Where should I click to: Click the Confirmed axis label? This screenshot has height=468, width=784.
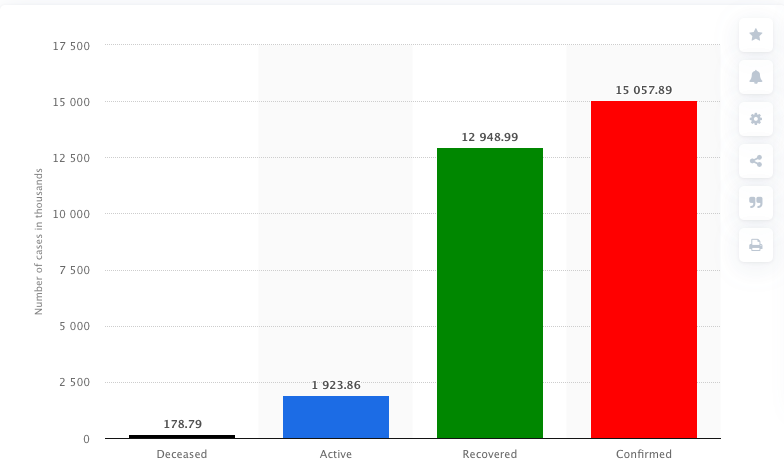(644, 454)
